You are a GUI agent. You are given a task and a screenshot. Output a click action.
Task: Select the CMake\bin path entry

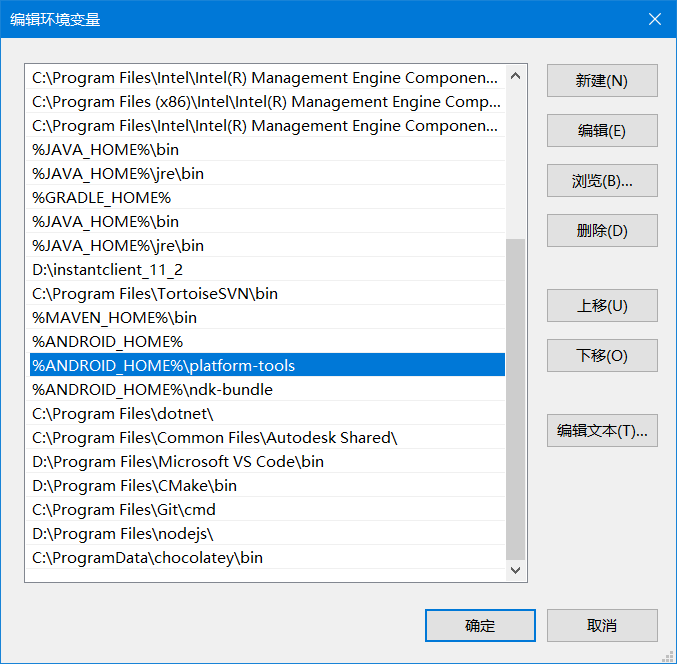[267, 486]
